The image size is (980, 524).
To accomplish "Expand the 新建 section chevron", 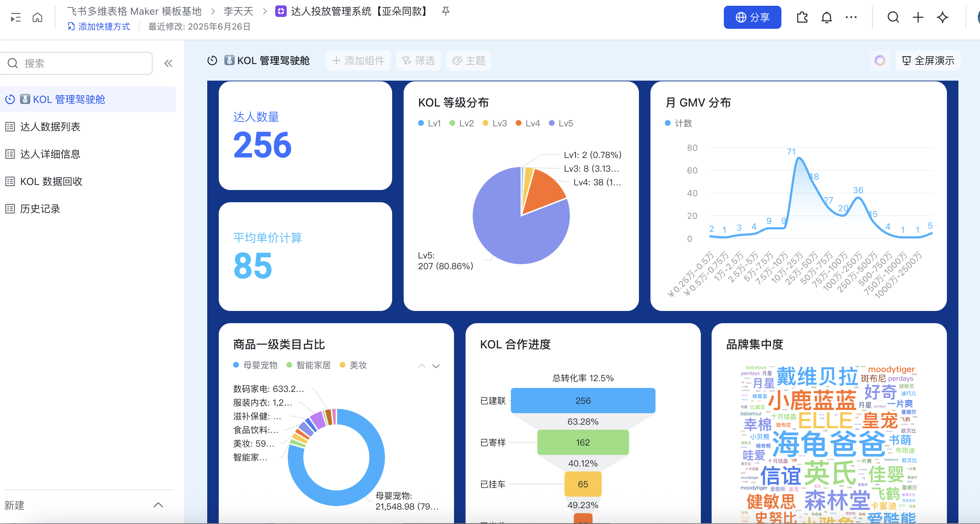I will (x=158, y=505).
